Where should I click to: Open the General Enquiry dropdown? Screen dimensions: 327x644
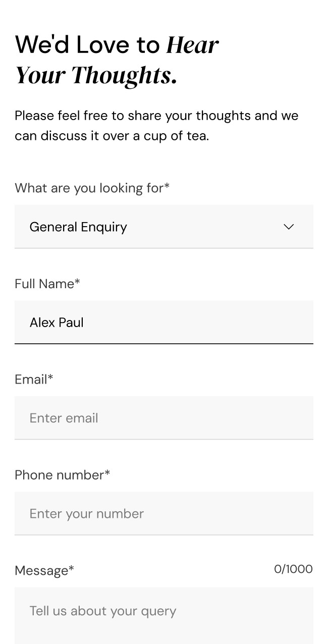coord(163,227)
